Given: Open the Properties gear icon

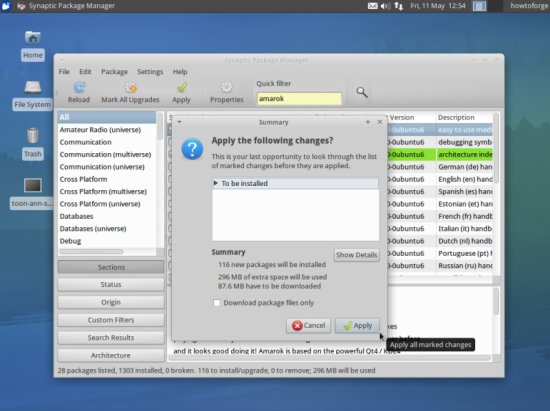Looking at the screenshot, I should (x=227, y=88).
